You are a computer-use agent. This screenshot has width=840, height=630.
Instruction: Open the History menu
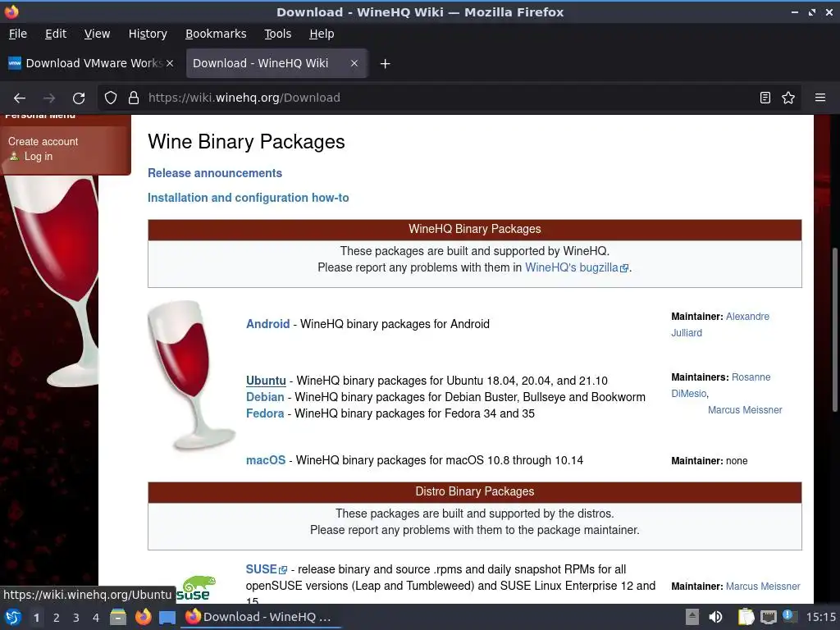pos(148,34)
